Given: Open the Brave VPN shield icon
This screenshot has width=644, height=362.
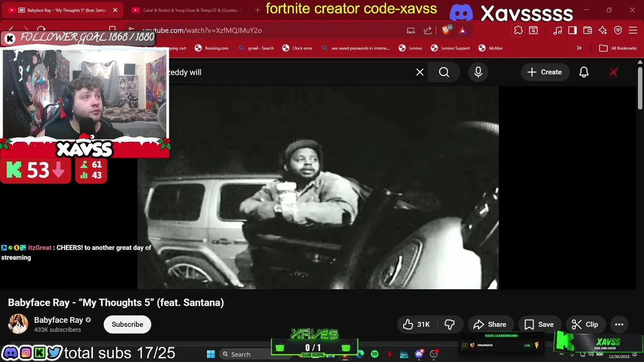Looking at the screenshot, I should click(618, 30).
